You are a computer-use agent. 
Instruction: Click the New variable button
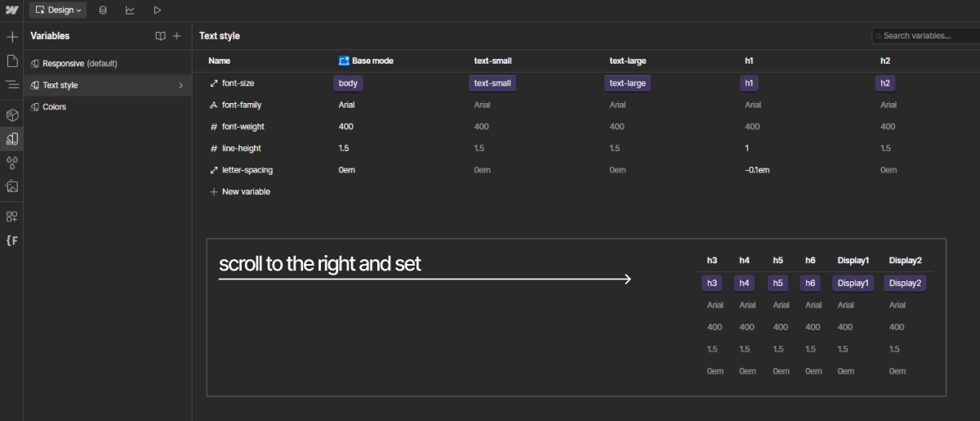[240, 191]
